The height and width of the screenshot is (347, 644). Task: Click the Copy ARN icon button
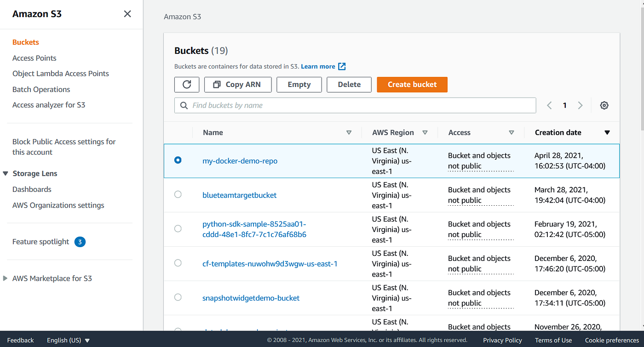click(237, 84)
